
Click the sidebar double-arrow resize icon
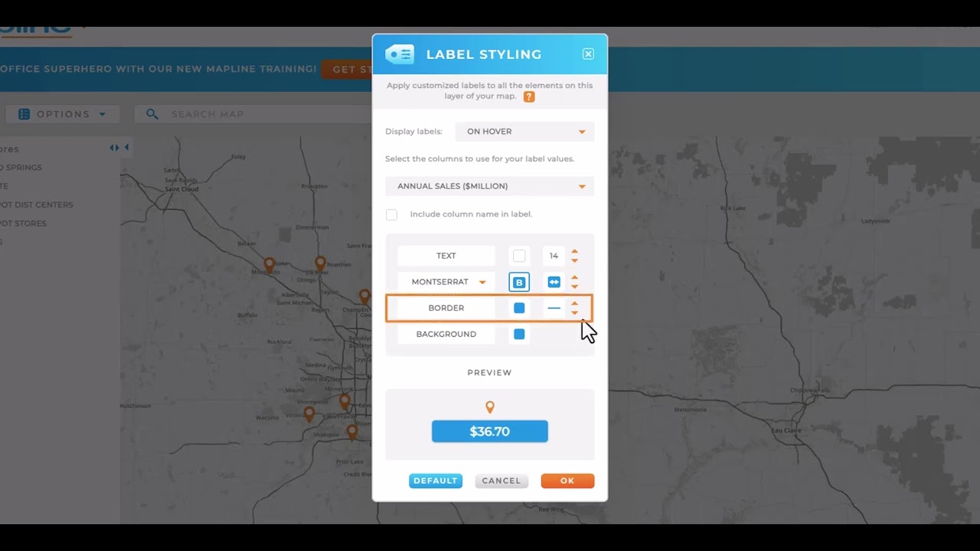[x=114, y=148]
